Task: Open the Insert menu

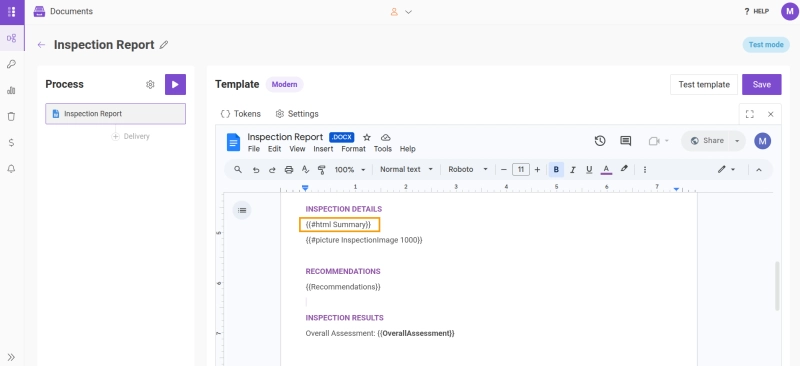Action: pyautogui.click(x=323, y=149)
